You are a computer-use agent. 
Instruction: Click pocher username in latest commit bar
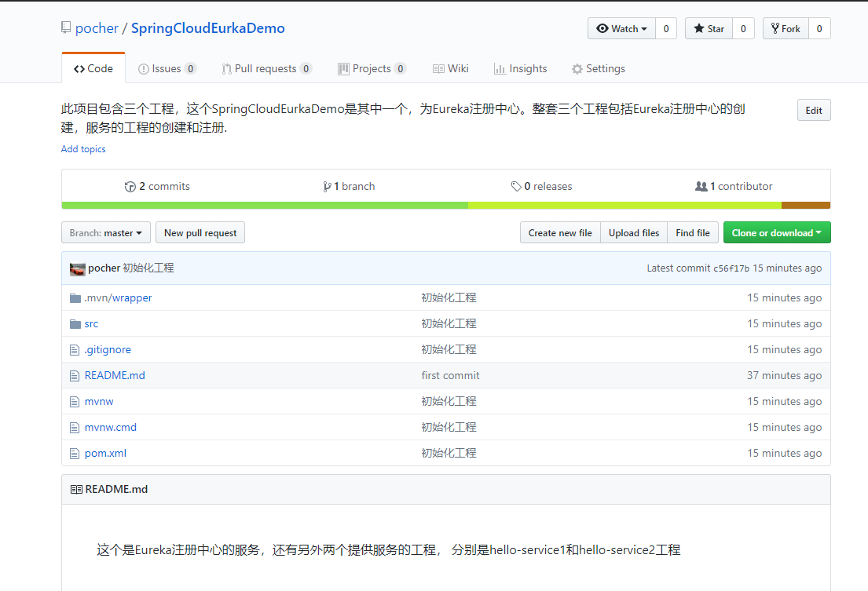point(104,268)
